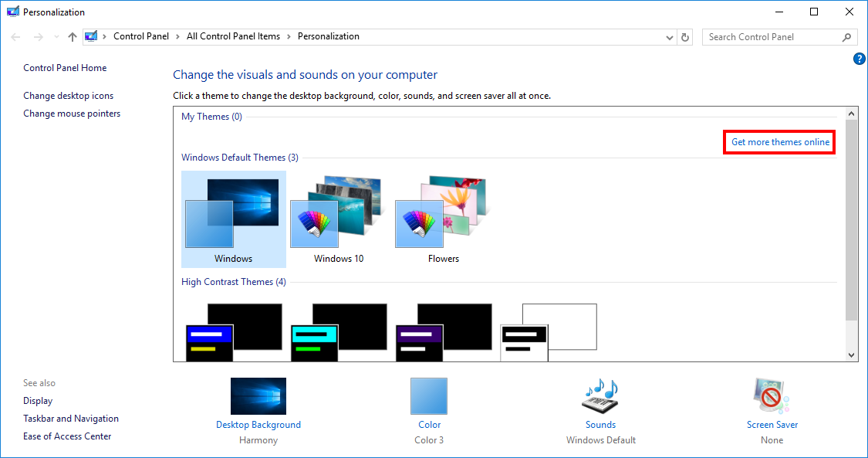
Task: Click the search magnifier icon
Action: (846, 37)
